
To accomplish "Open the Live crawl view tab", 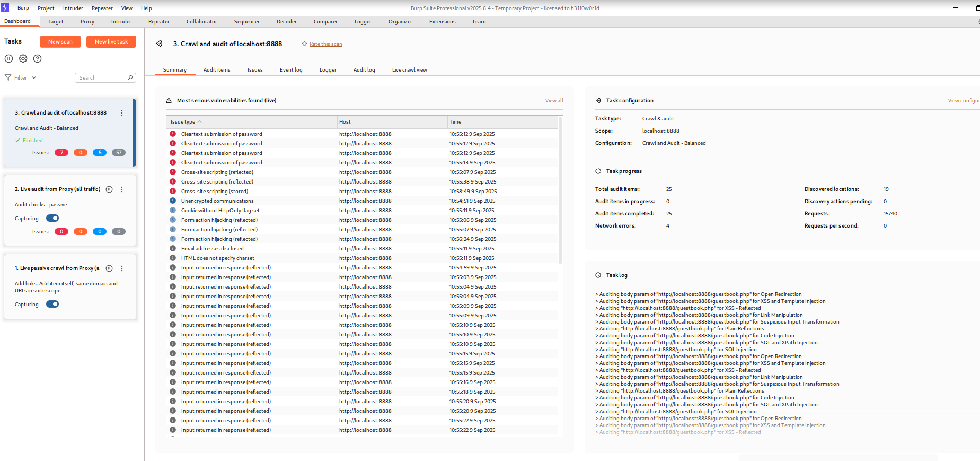I will [x=410, y=70].
